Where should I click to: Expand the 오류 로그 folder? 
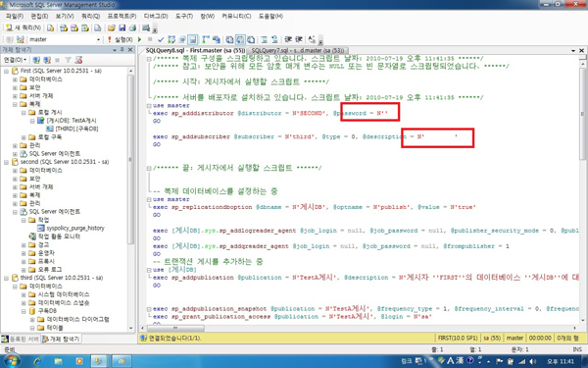[x=24, y=269]
